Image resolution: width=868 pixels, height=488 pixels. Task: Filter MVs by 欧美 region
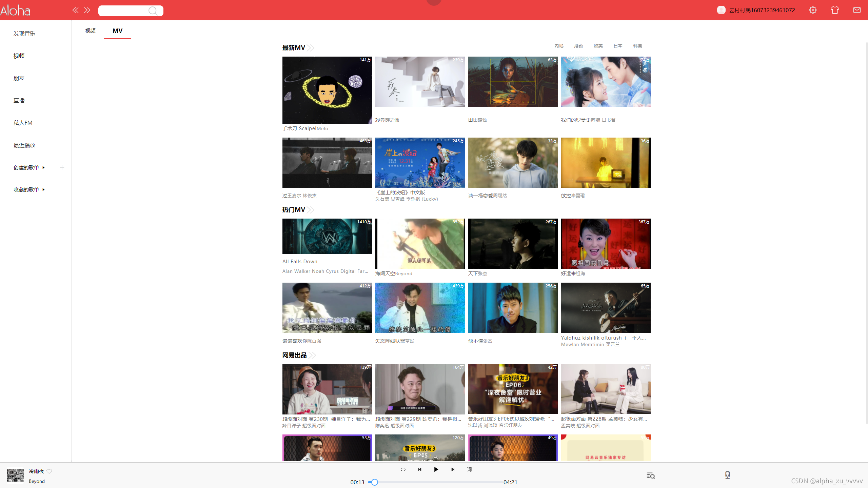(598, 46)
